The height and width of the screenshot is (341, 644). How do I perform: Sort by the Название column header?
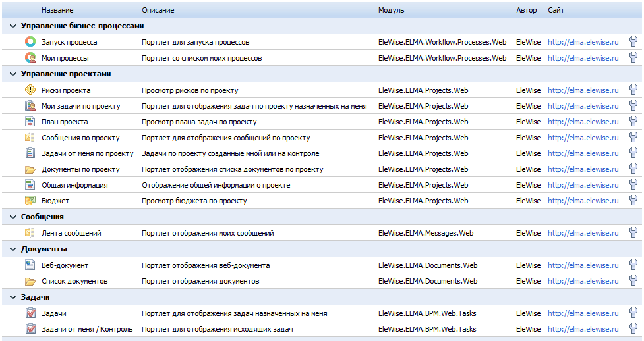tap(57, 11)
